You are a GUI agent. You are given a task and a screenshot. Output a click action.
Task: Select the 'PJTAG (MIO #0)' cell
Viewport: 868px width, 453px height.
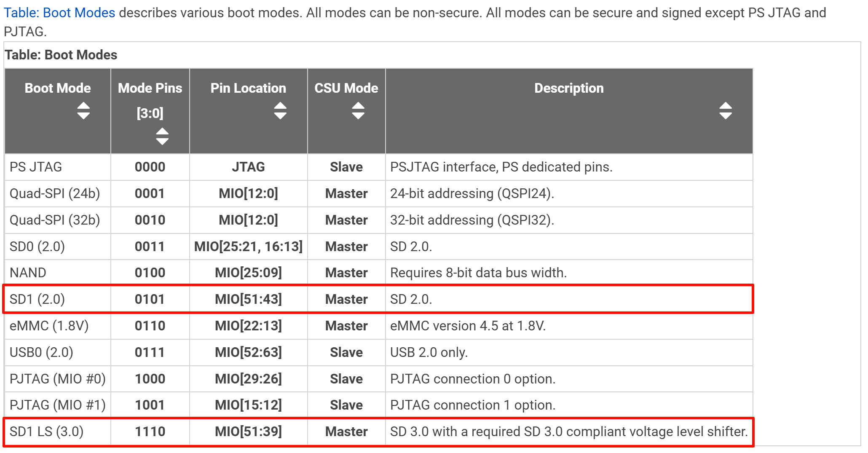[57, 379]
